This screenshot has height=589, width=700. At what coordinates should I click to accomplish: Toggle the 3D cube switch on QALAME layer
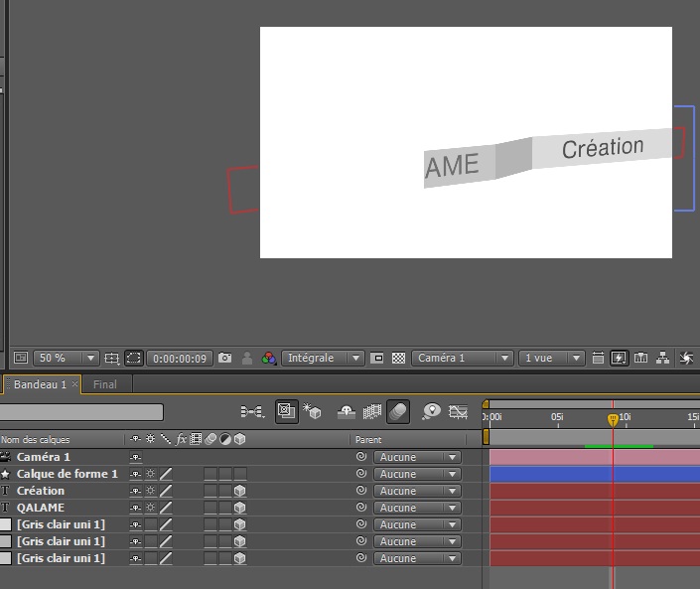[239, 508]
